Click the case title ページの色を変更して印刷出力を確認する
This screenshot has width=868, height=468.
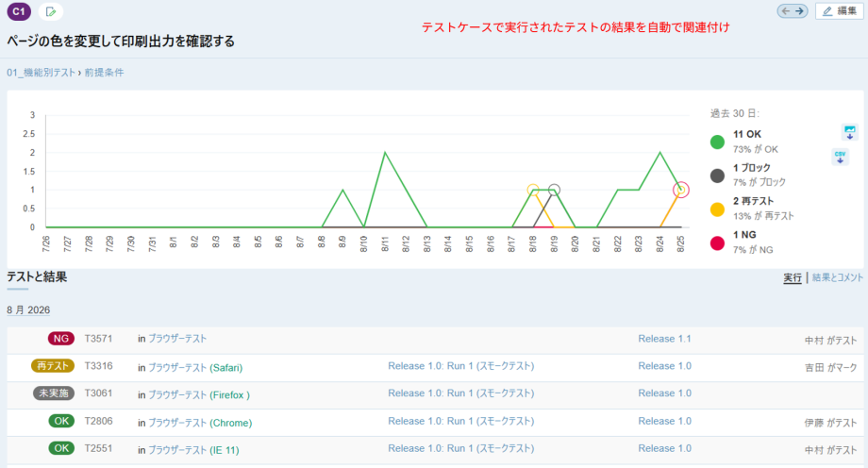pyautogui.click(x=121, y=42)
